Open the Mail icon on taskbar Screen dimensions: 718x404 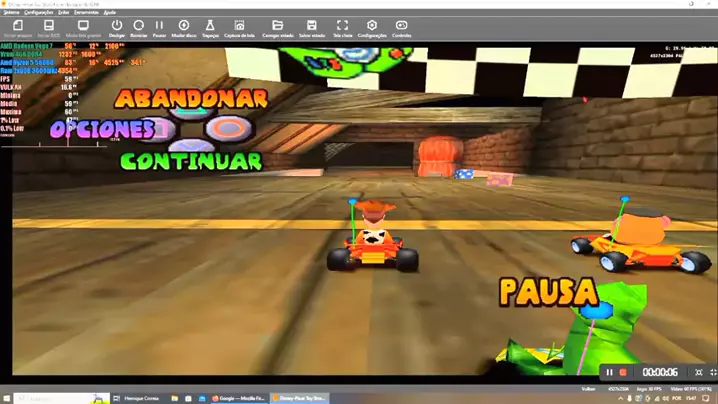(202, 399)
